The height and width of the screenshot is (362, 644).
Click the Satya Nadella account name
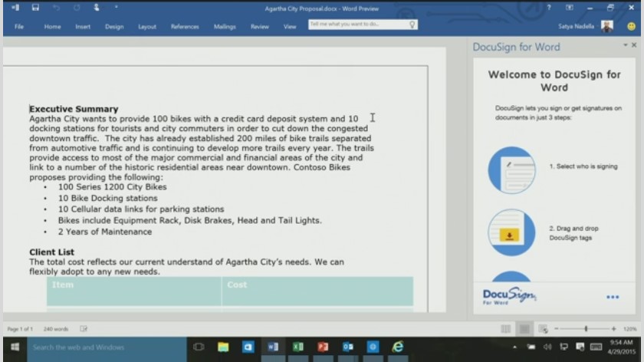[576, 26]
